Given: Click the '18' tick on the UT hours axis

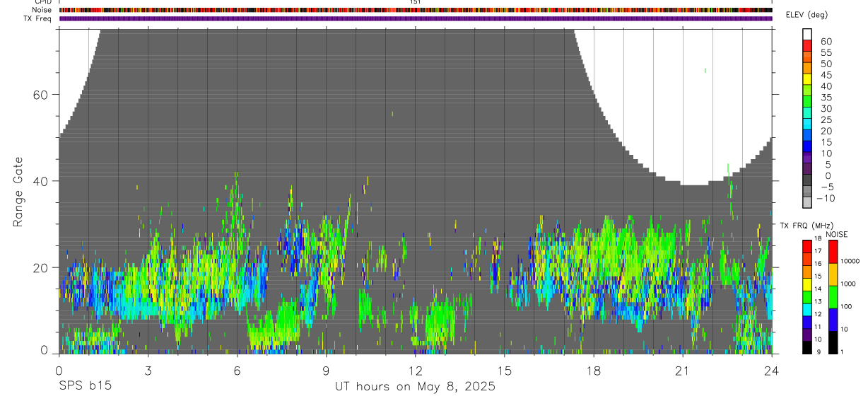Looking at the screenshot, I should (593, 370).
